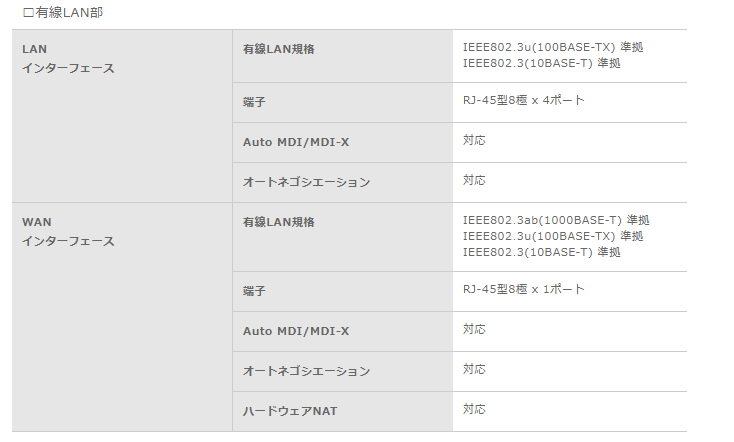Viewport: 734px width, 442px height.
Task: Select the WAN インターフェース header cell
Action: click(x=122, y=317)
